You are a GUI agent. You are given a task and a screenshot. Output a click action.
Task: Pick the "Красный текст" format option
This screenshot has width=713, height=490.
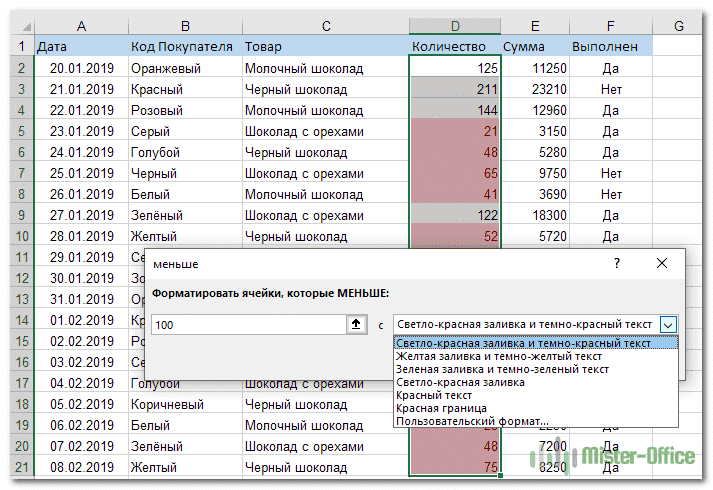(434, 395)
